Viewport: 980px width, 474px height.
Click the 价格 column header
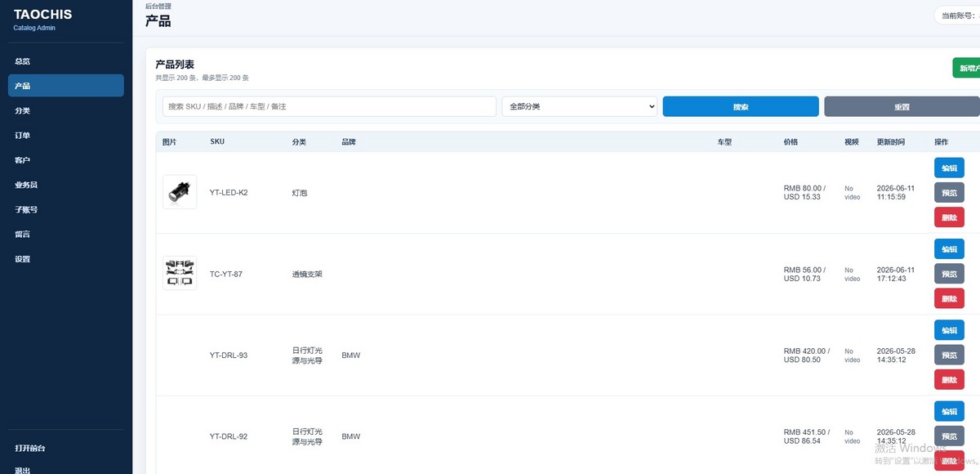click(791, 142)
